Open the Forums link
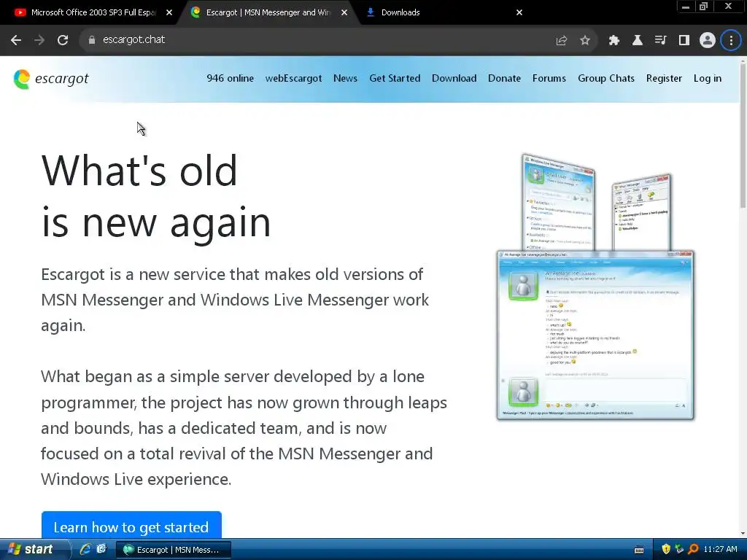 pyautogui.click(x=549, y=78)
